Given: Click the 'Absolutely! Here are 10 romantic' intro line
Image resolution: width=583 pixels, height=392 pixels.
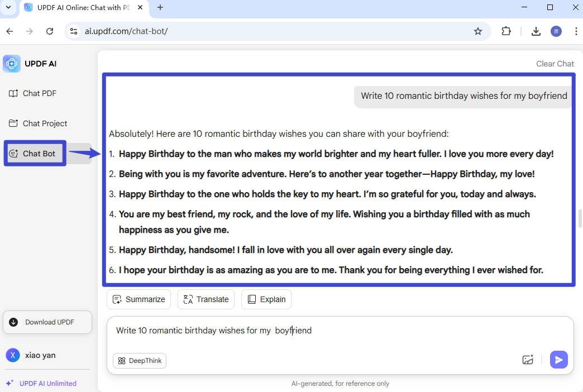Looking at the screenshot, I should [x=279, y=134].
